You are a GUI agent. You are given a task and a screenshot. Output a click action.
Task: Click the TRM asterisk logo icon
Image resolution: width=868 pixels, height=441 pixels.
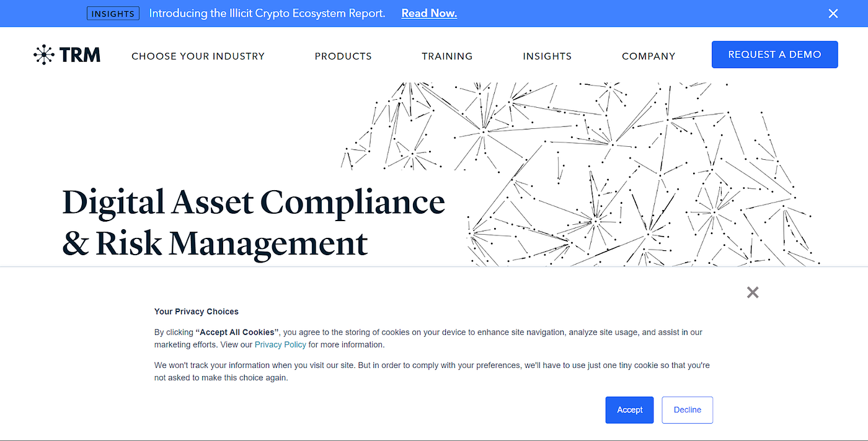[43, 55]
